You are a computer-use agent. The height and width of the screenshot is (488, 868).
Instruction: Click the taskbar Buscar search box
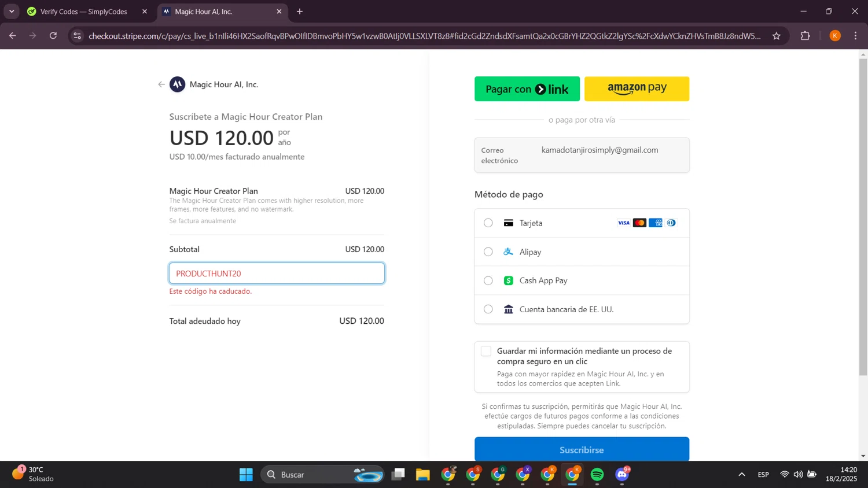323,475
